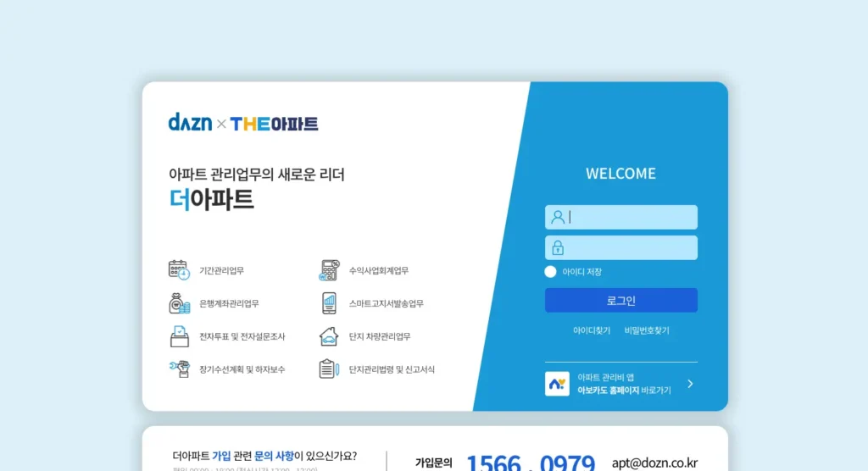The height and width of the screenshot is (471, 868).
Task: Toggle the 아이디 저장 checkbox
Action: pyautogui.click(x=550, y=272)
